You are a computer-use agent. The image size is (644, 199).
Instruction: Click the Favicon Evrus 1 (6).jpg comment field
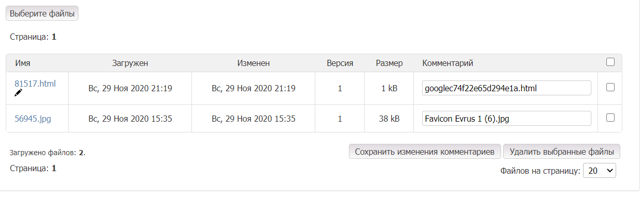pos(506,119)
